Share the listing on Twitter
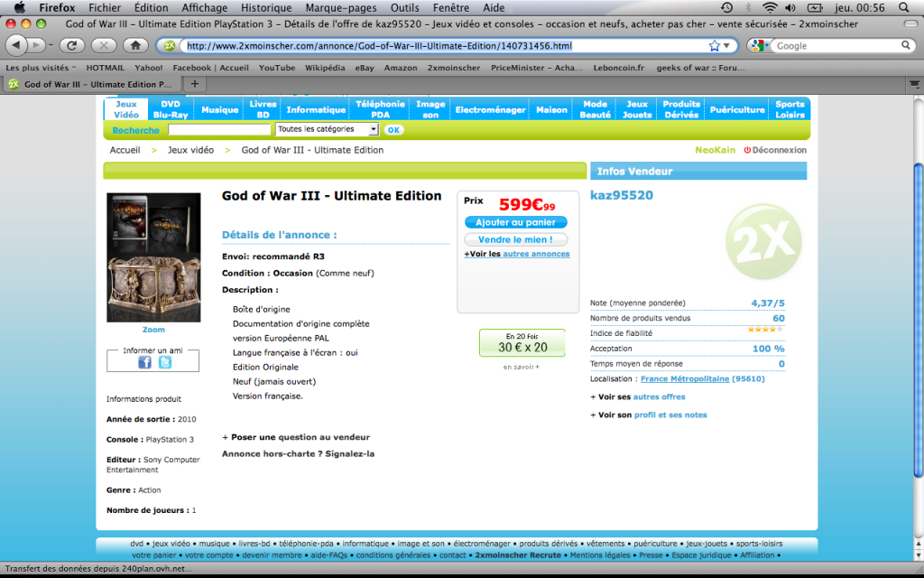This screenshot has width=924, height=578. [x=165, y=362]
